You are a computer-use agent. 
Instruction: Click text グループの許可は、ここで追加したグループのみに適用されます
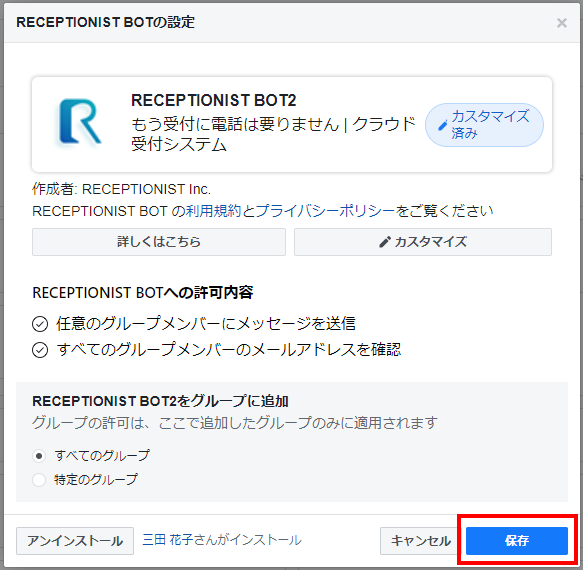(235, 423)
